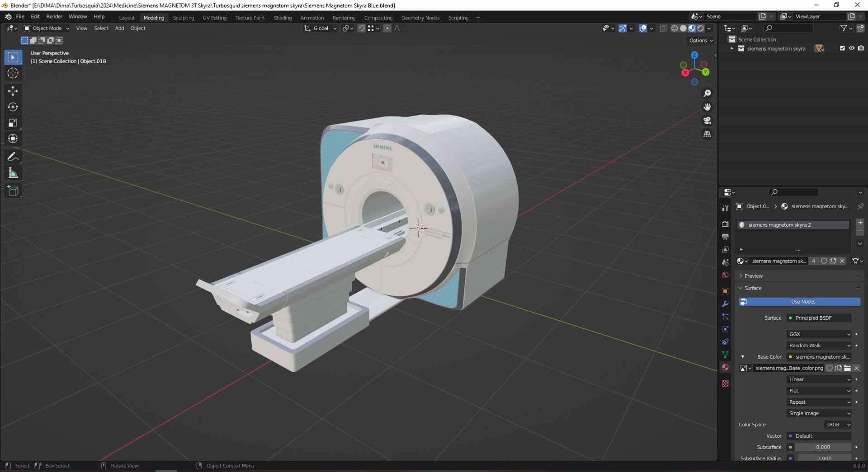Open sRGB Color Space dropdown
This screenshot has width=868, height=472.
tap(838, 425)
